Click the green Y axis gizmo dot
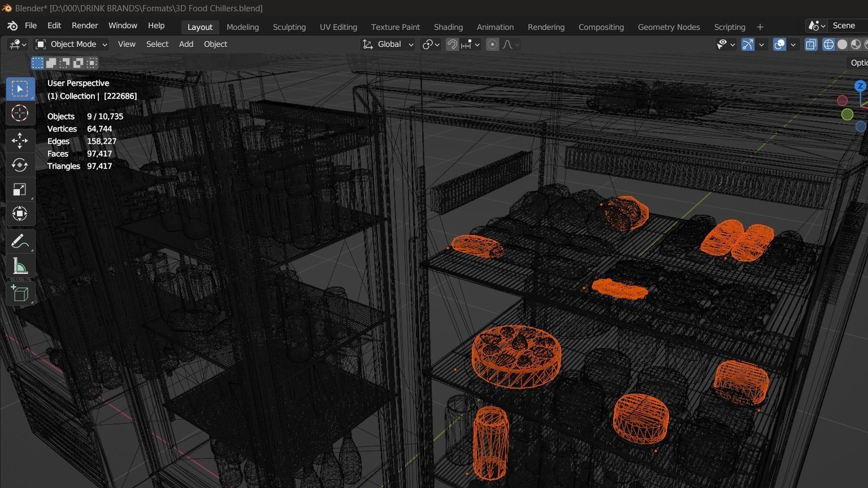This screenshot has height=488, width=868. click(847, 115)
